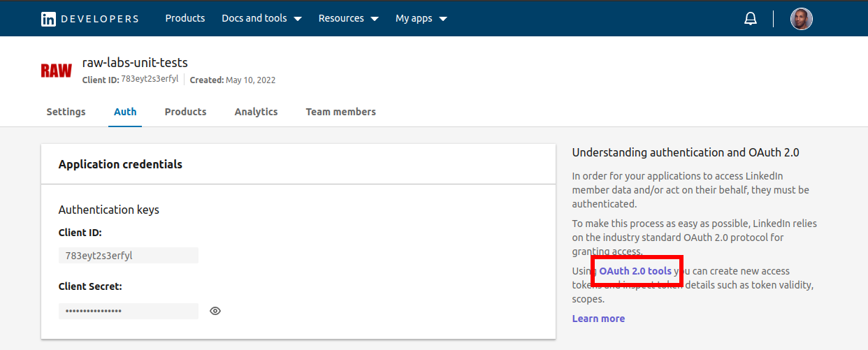Image resolution: width=868 pixels, height=350 pixels.
Task: Expand the Resources dropdown menu
Action: pyautogui.click(x=348, y=18)
